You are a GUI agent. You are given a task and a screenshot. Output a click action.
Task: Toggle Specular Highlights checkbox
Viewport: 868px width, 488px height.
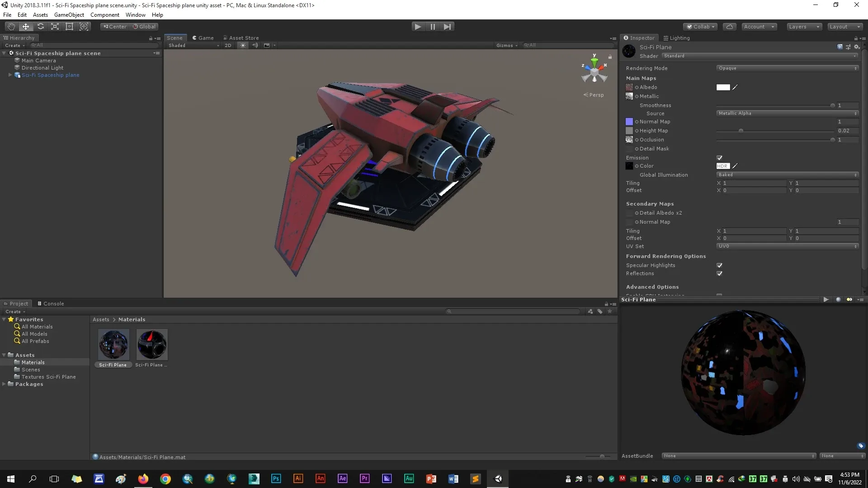[720, 264]
